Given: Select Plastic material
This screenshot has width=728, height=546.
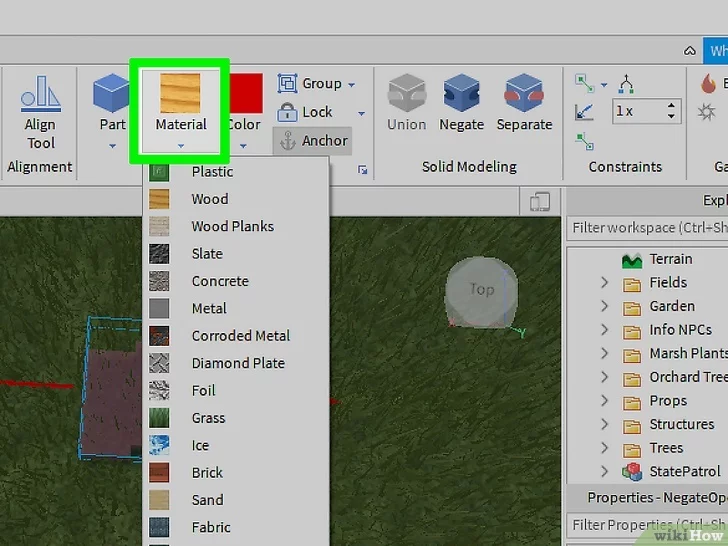Looking at the screenshot, I should [236, 172].
